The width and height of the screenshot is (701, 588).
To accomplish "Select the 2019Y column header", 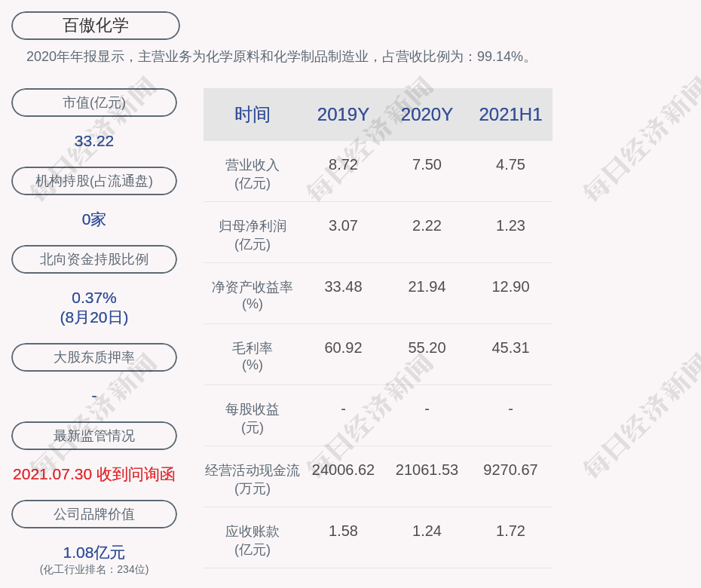I will (x=343, y=115).
